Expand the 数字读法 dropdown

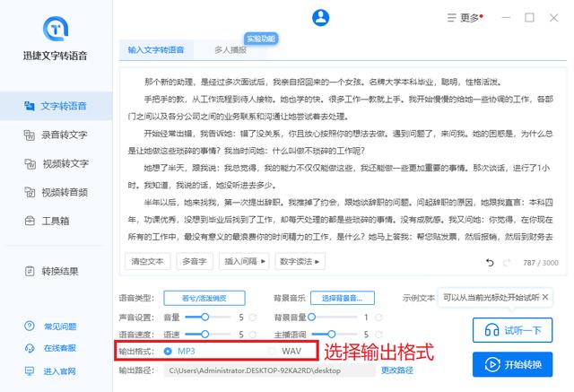pyautogui.click(x=300, y=261)
